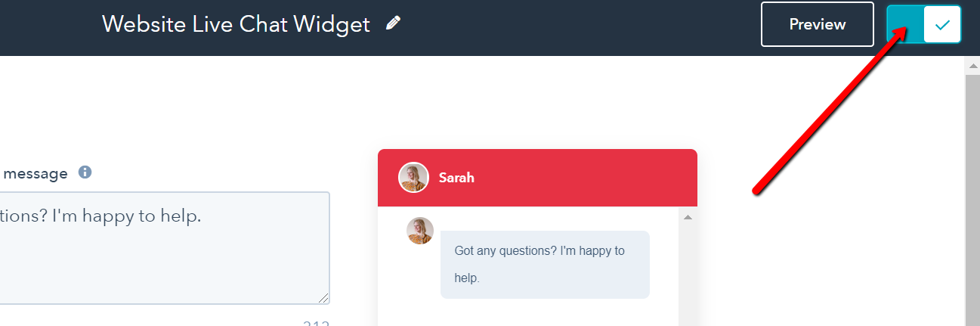Turn off the live chat widget toggle
Image resolution: width=980 pixels, height=326 pixels.
point(923,25)
